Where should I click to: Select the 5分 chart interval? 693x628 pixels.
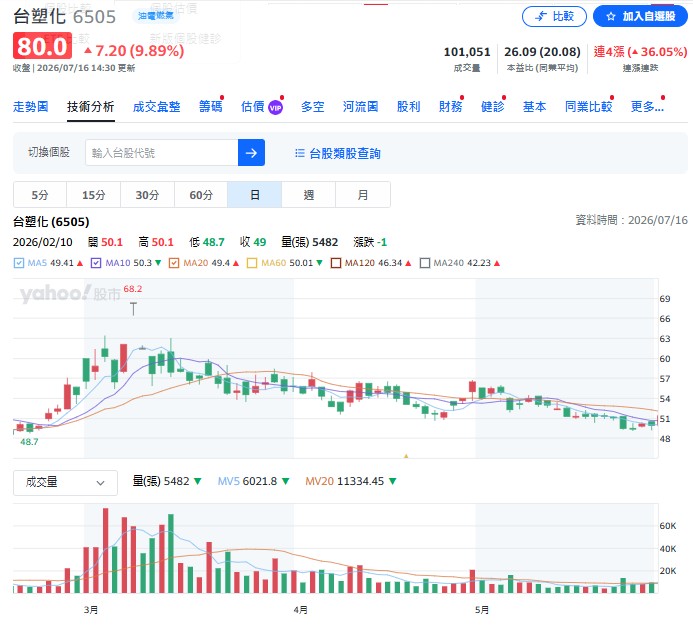pos(40,194)
